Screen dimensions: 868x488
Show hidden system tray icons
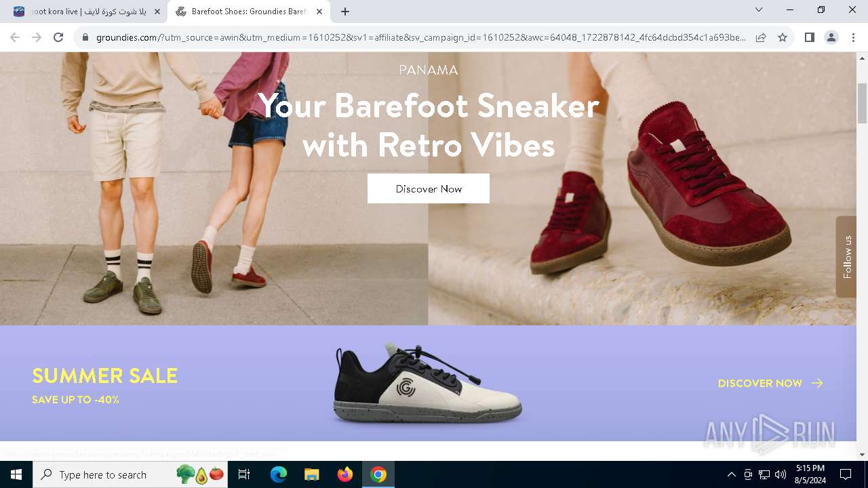pyautogui.click(x=731, y=474)
